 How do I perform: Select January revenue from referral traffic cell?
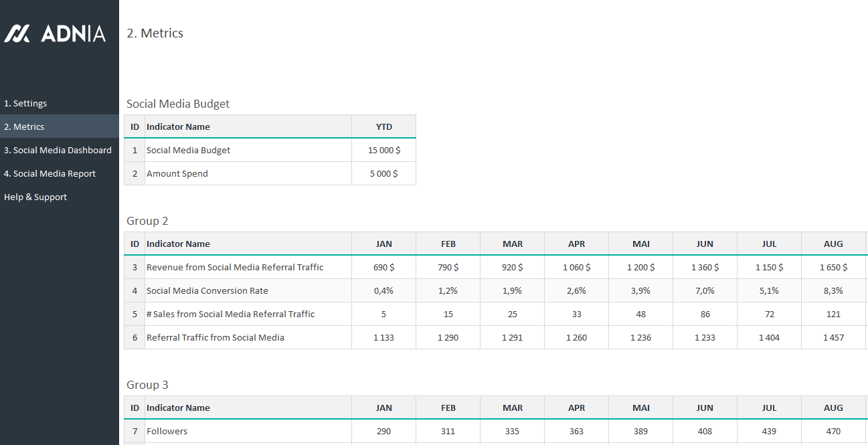pos(383,268)
